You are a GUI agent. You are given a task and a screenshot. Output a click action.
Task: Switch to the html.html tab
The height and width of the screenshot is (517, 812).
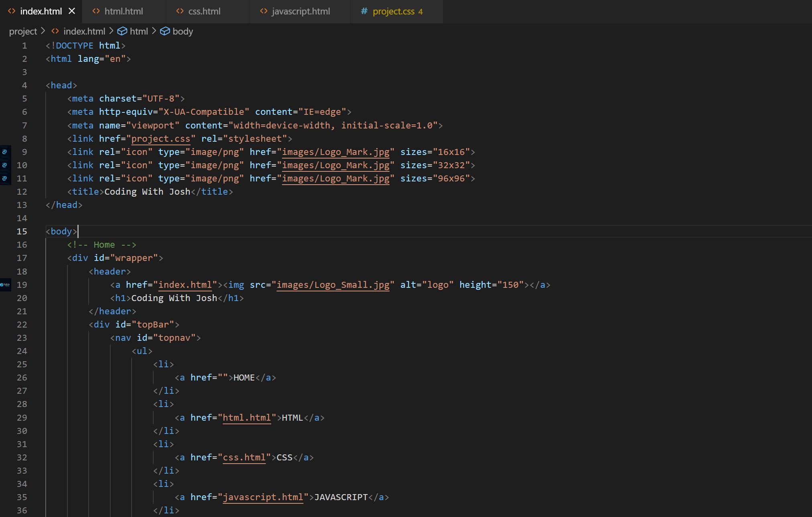(x=124, y=11)
